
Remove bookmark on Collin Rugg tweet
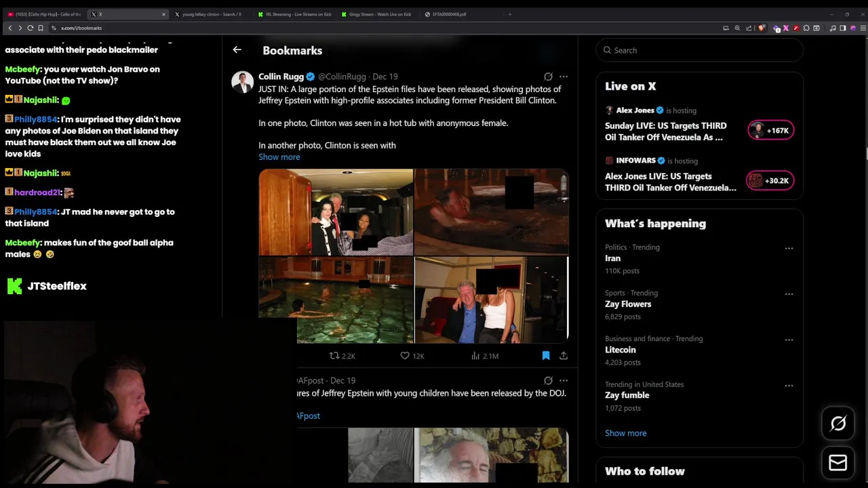(545, 355)
